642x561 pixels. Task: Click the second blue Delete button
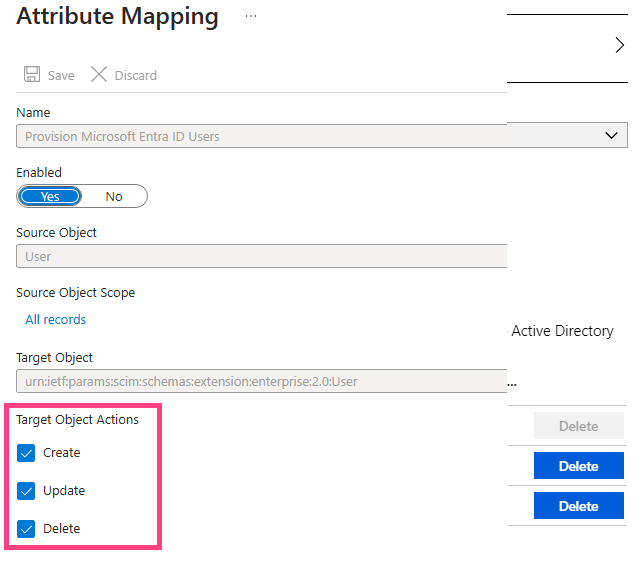[579, 506]
